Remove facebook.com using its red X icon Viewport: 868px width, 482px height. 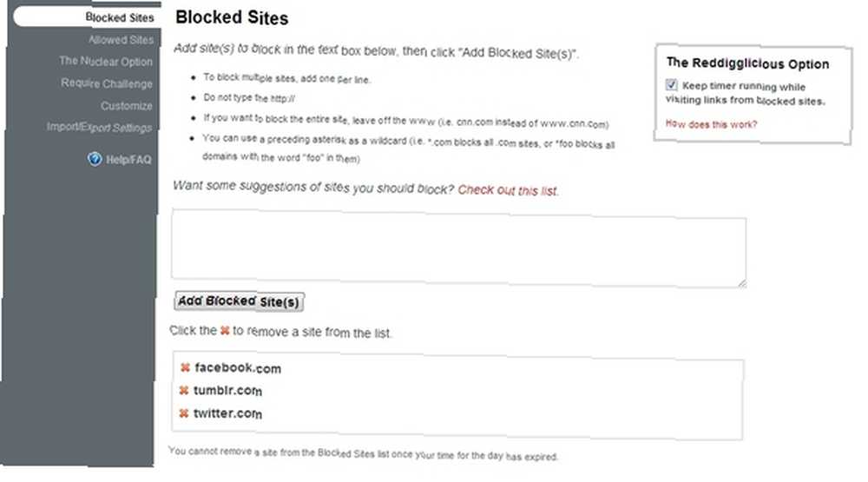pos(185,367)
